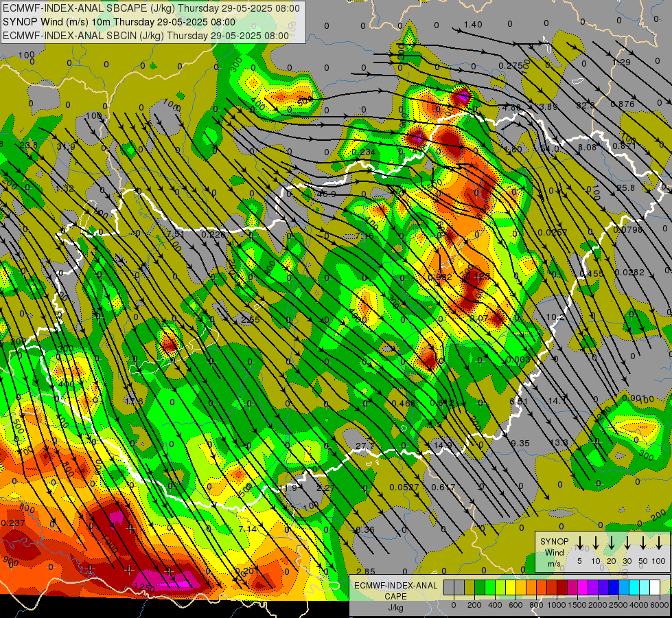Pick the bright magenta swatch after the 1500 tick
The height and width of the screenshot is (618, 672).
click(583, 587)
